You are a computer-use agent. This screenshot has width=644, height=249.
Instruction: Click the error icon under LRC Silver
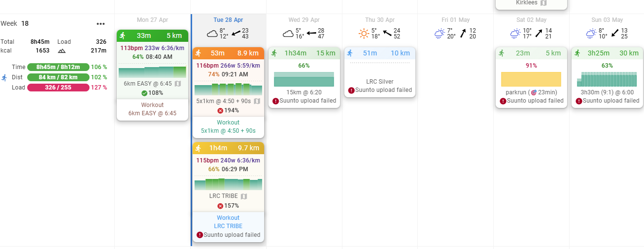click(351, 90)
